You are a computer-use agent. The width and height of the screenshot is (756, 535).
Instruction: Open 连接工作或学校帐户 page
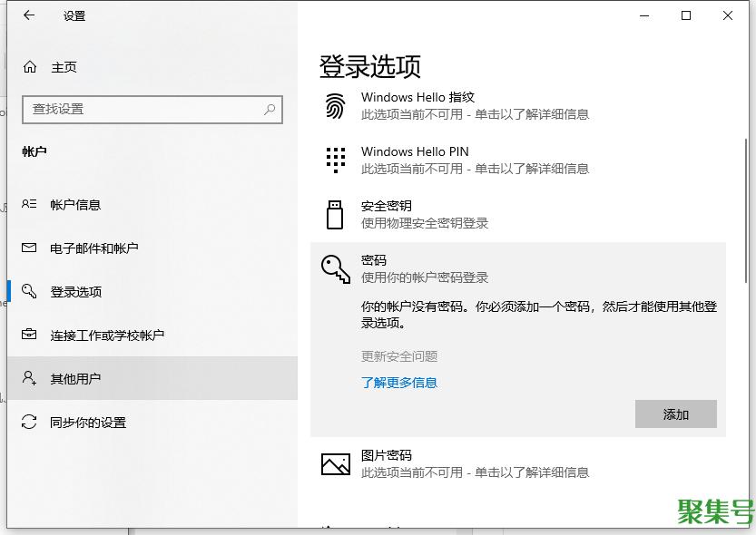(x=152, y=335)
